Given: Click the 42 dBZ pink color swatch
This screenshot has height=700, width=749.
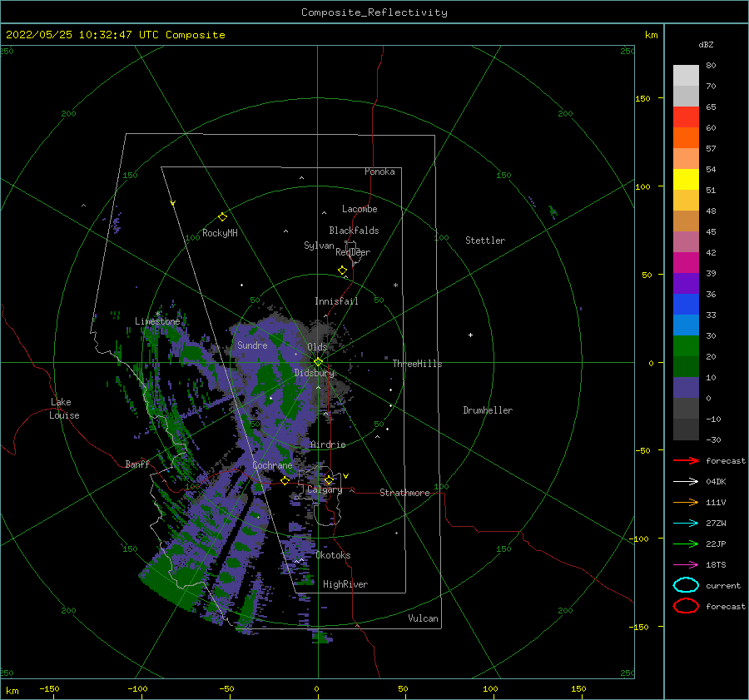Looking at the screenshot, I should pyautogui.click(x=686, y=242).
